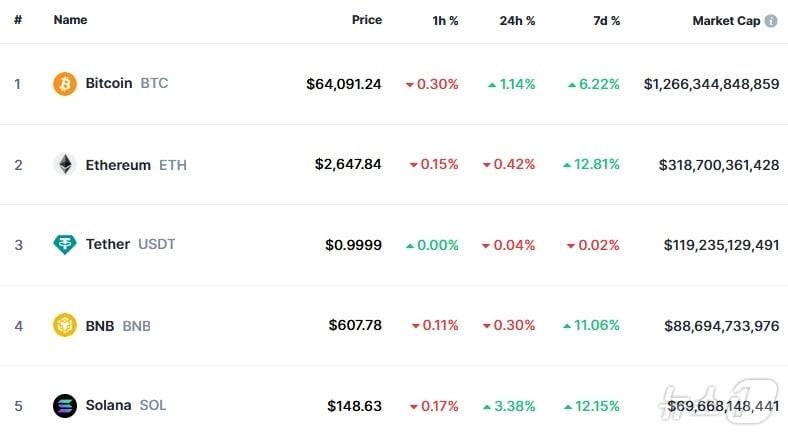The width and height of the screenshot is (788, 436).
Task: Sort by the 24h % column header
Action: pos(517,21)
